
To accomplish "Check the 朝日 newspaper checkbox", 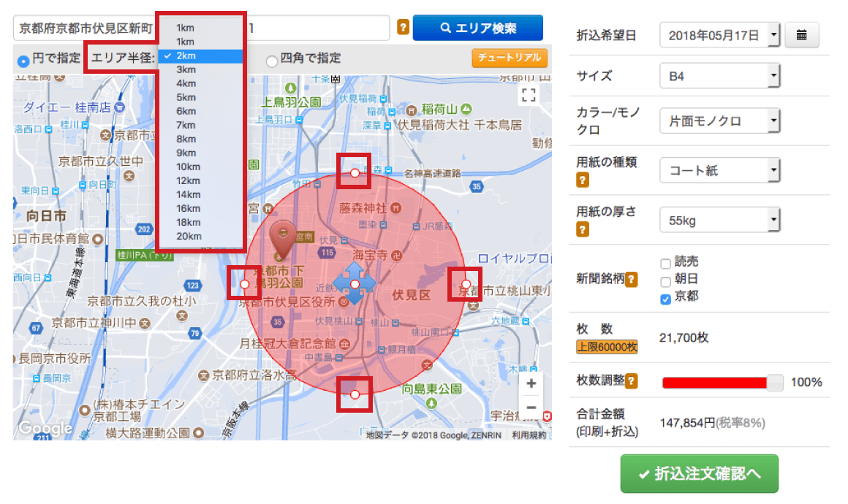I will pos(665,280).
